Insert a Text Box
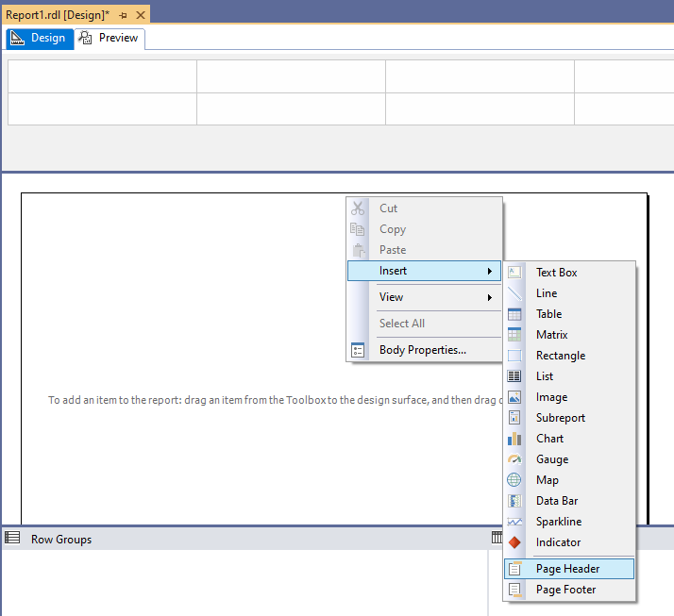Image resolution: width=674 pixels, height=616 pixels. pos(569,273)
